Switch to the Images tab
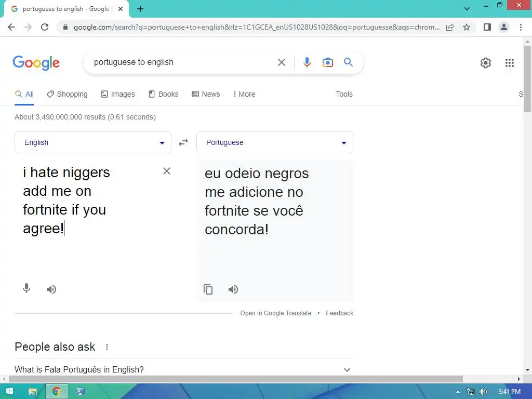This screenshot has width=532, height=399. click(118, 95)
